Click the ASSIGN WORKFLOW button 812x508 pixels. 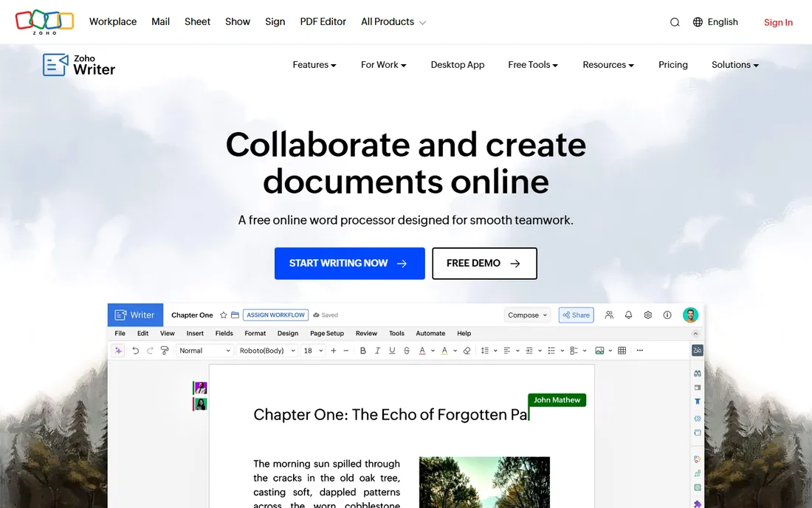(275, 315)
